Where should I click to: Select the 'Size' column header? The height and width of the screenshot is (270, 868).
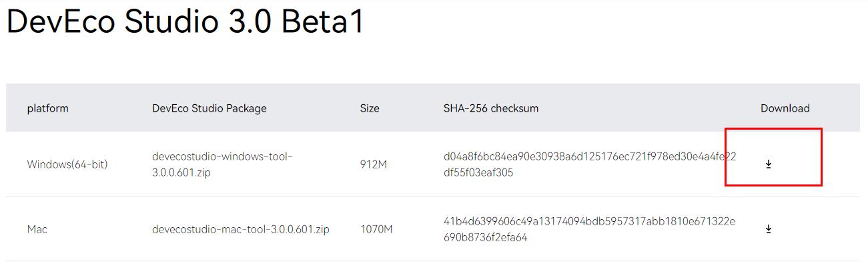tap(370, 108)
